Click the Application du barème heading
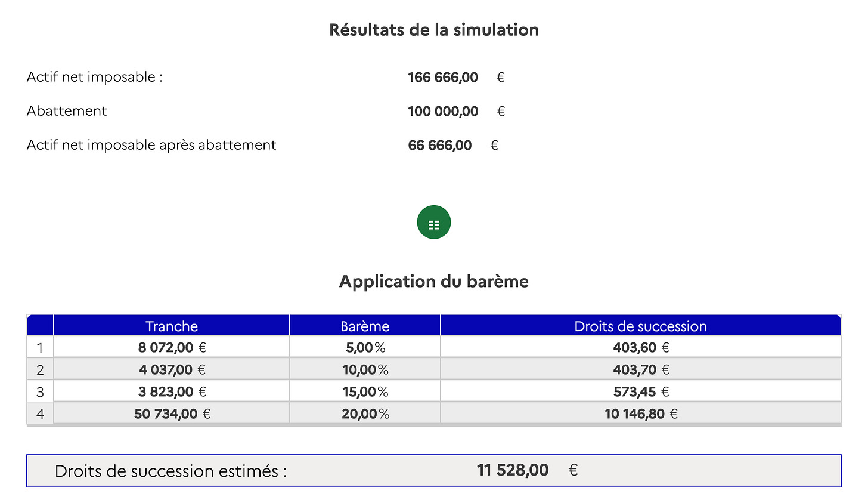The width and height of the screenshot is (868, 503). pos(434,282)
